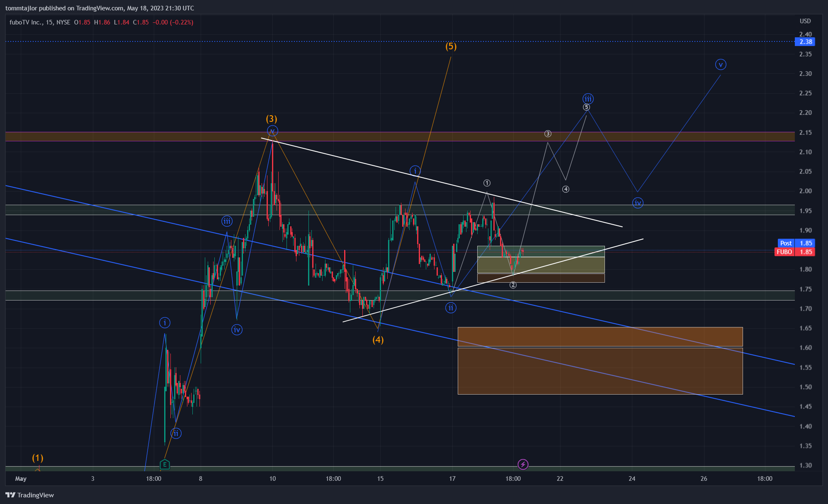Click the 2.40 price axis value
The width and height of the screenshot is (828, 504).
pos(805,34)
